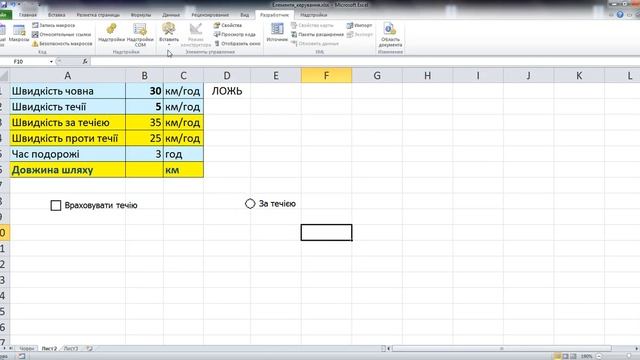Switch to sheet tab Лист2
The width and height of the screenshot is (640, 360).
[x=49, y=349]
